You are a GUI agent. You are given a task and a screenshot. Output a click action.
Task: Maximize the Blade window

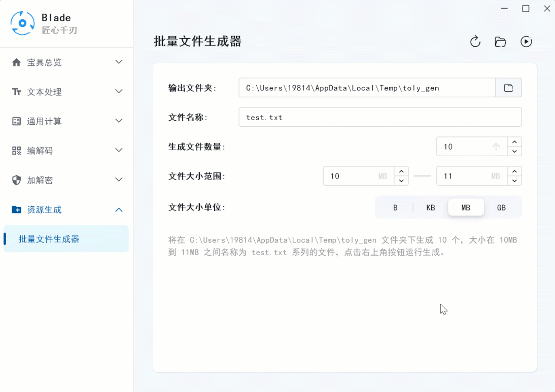[x=526, y=8]
